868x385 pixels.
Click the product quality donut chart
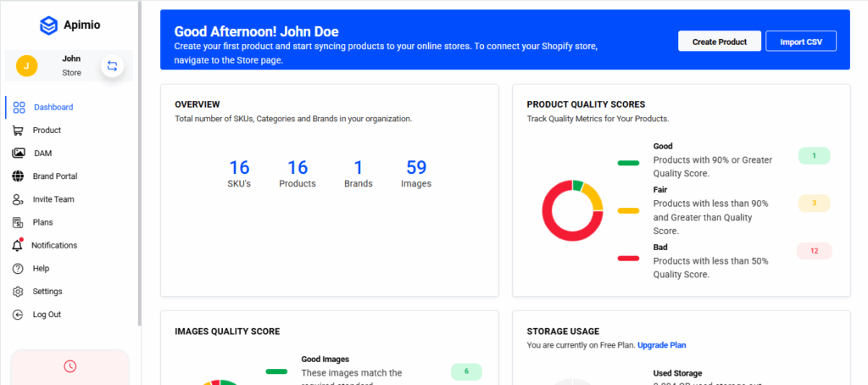coord(573,209)
